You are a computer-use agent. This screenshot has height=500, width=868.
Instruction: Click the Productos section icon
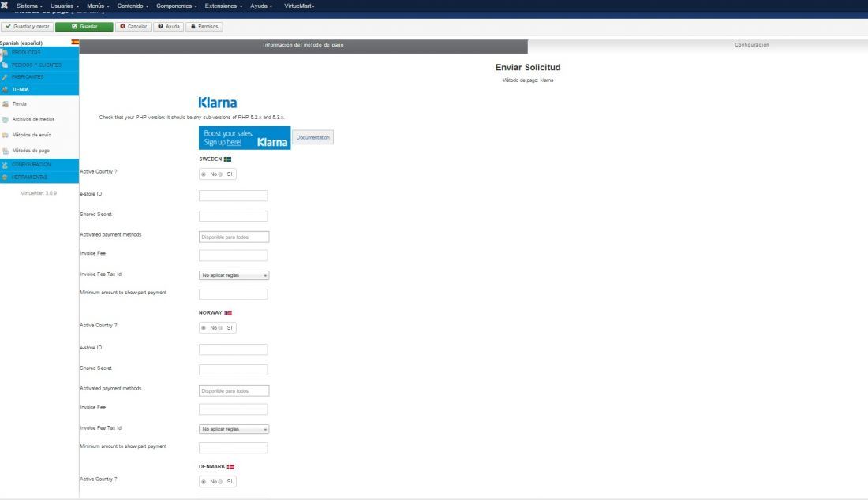point(5,53)
